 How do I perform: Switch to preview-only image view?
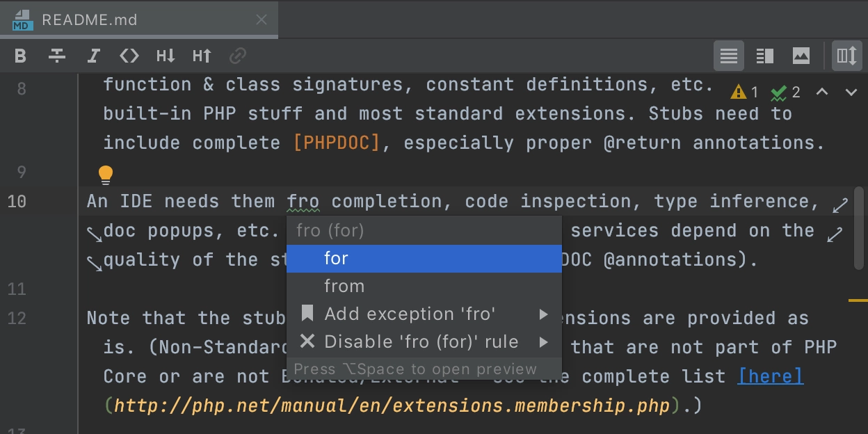pos(801,56)
